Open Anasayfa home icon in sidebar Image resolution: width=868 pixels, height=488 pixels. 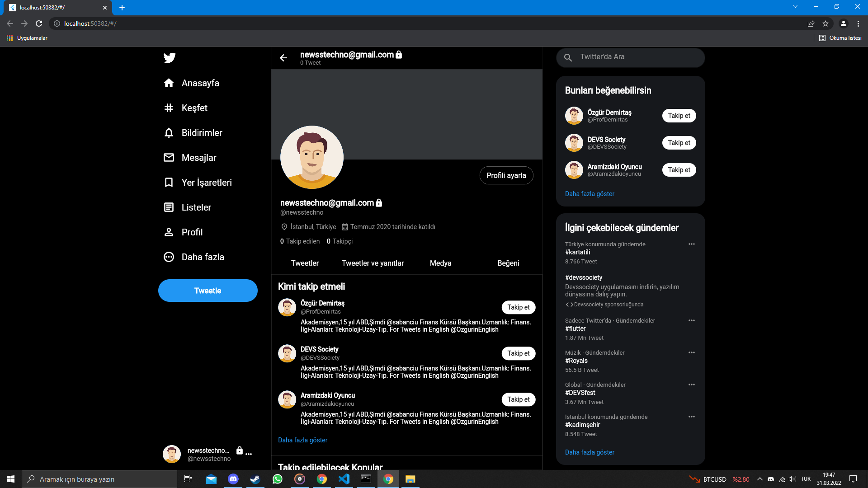pyautogui.click(x=169, y=83)
